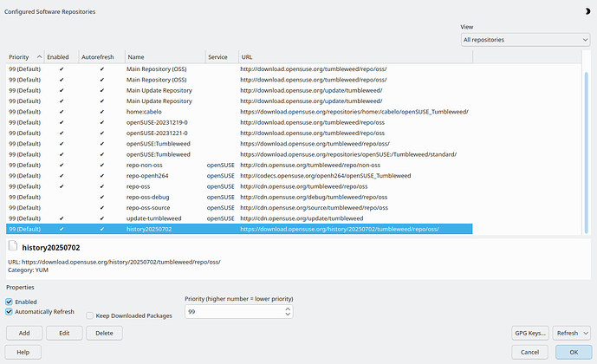The height and width of the screenshot is (364, 597).
Task: Sort by Enabled column header
Action: [62, 56]
